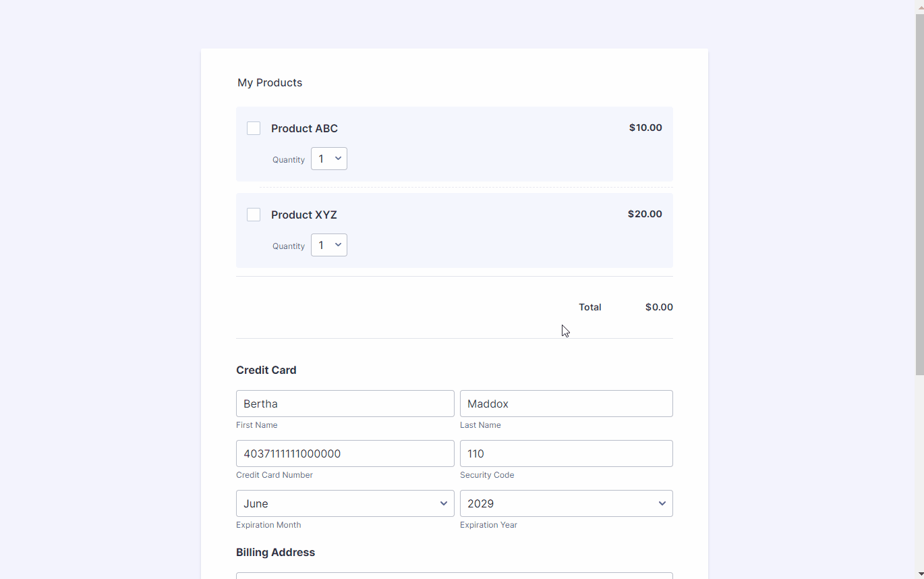Check the Product XYZ checkbox
This screenshot has width=924, height=579.
coord(254,215)
